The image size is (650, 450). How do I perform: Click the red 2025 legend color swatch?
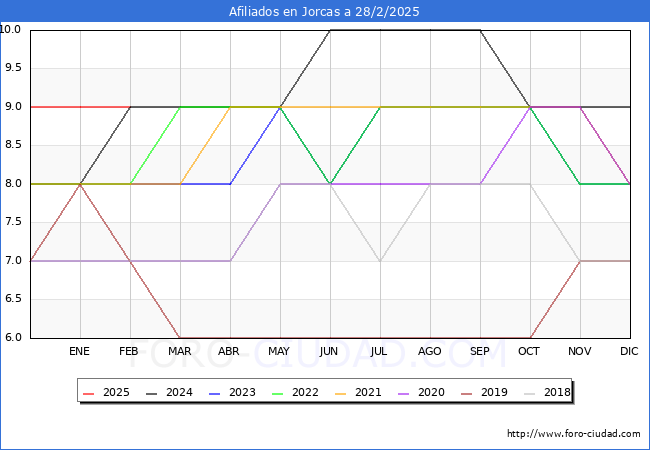click(x=89, y=393)
